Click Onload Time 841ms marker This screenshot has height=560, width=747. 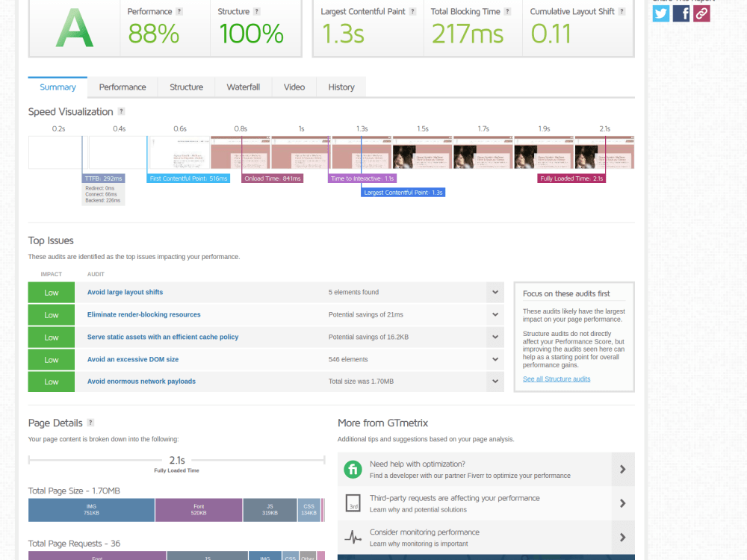tap(273, 178)
